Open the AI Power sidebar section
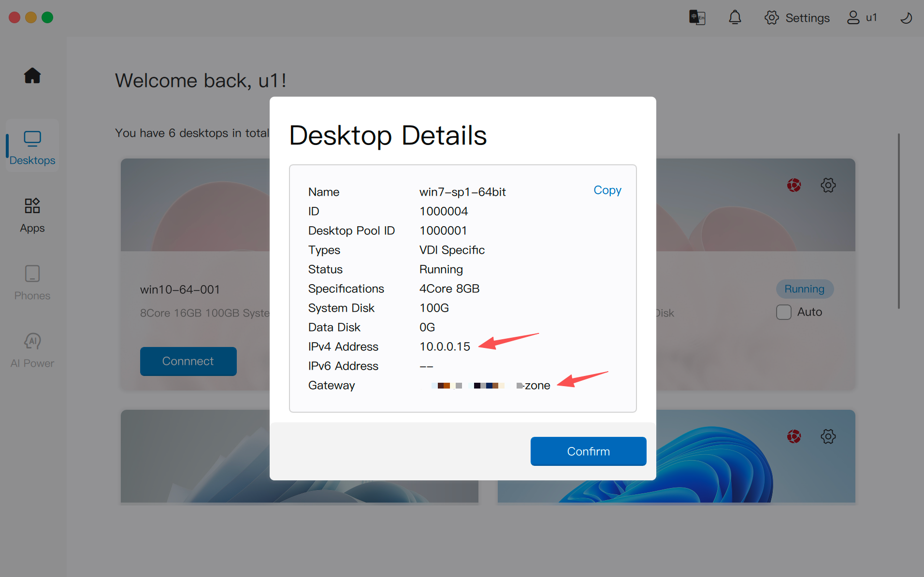 (32, 350)
